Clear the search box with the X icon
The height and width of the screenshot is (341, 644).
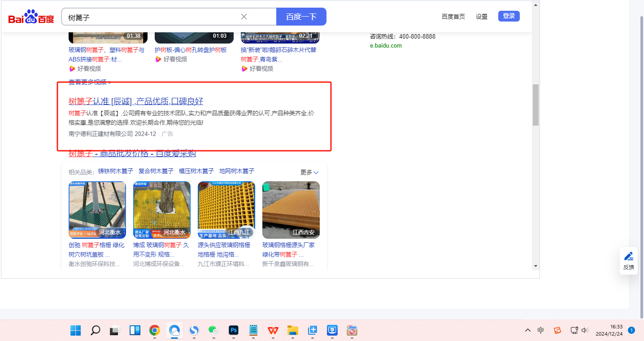click(x=244, y=17)
